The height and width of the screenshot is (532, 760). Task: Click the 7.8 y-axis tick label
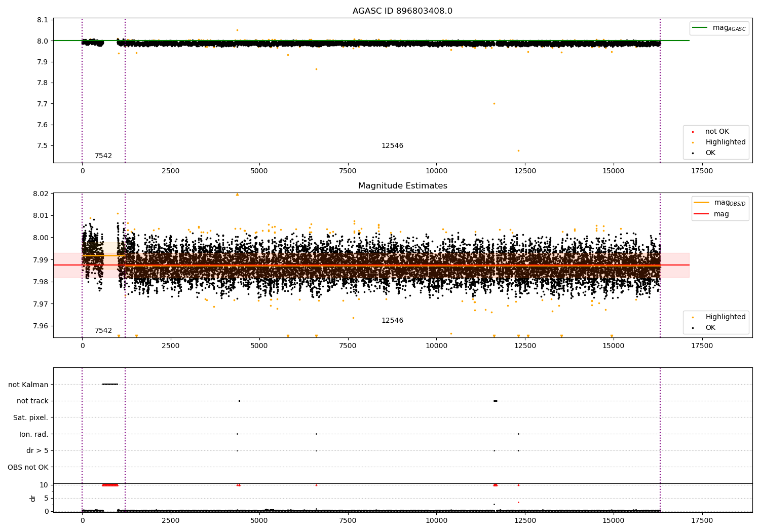[43, 83]
